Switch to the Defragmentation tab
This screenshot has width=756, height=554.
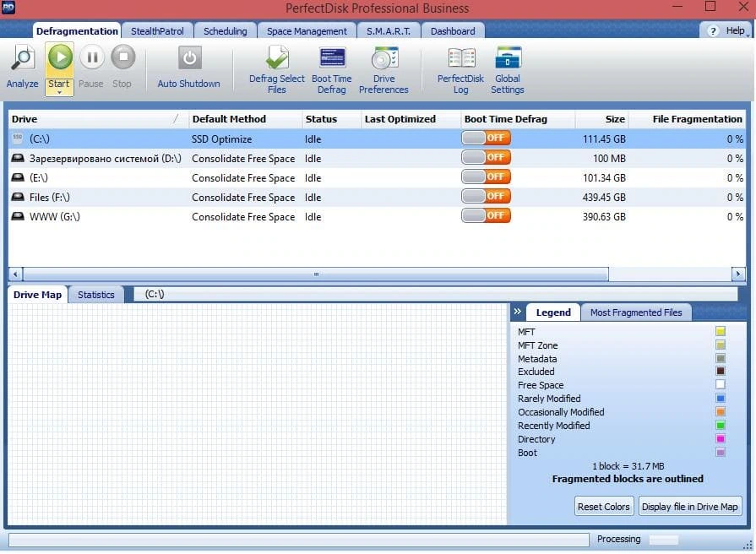77,31
